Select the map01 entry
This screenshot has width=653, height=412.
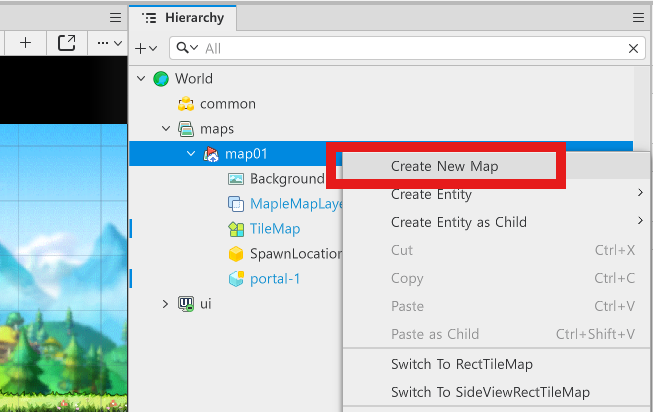(246, 154)
